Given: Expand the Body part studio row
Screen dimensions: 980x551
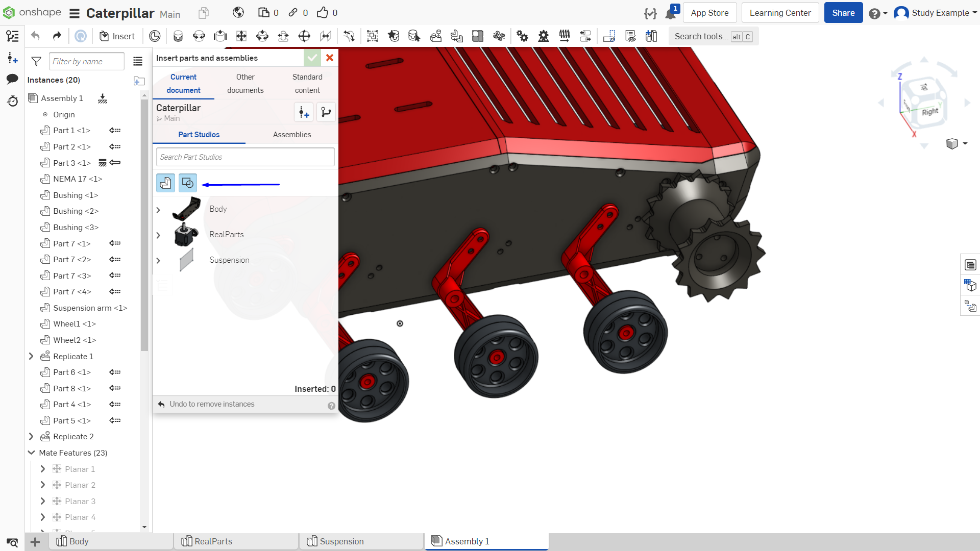Looking at the screenshot, I should pyautogui.click(x=158, y=210).
